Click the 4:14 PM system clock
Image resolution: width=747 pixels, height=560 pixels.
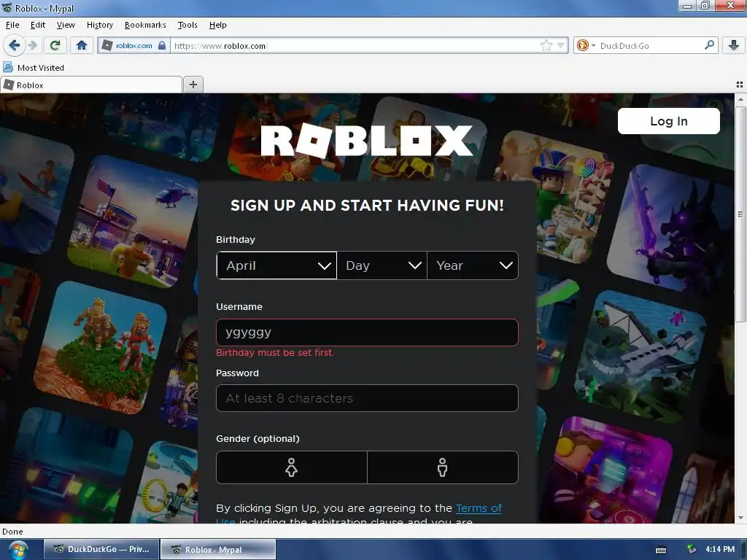pyautogui.click(x=720, y=549)
